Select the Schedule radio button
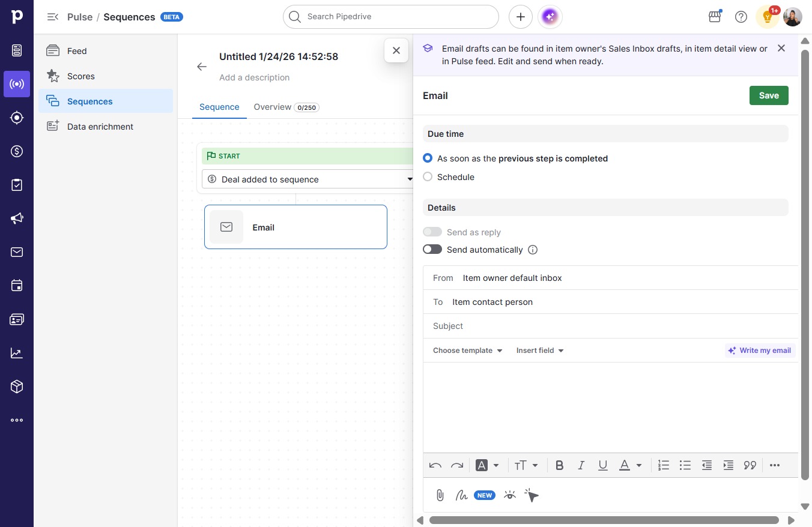Viewport: 812px width, 527px height. click(428, 177)
